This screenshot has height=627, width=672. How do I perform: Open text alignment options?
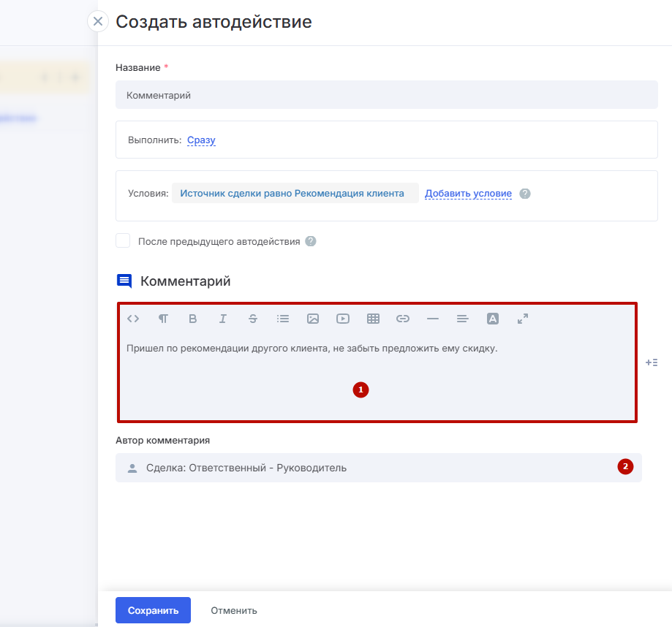point(462,319)
